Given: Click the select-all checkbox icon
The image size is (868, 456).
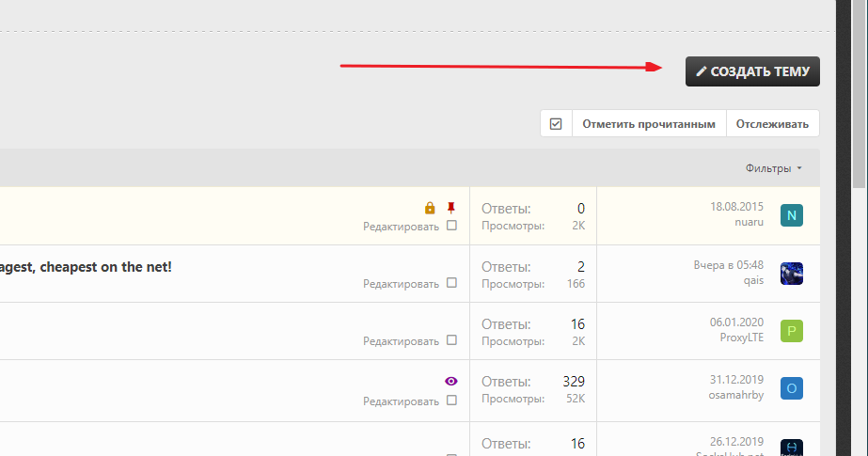Looking at the screenshot, I should tap(556, 124).
